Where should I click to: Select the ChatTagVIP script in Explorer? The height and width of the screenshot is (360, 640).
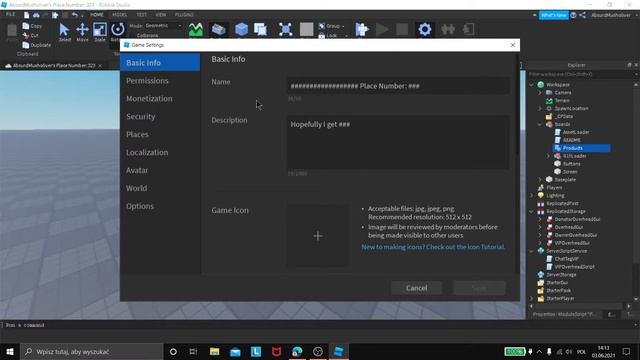click(x=566, y=259)
